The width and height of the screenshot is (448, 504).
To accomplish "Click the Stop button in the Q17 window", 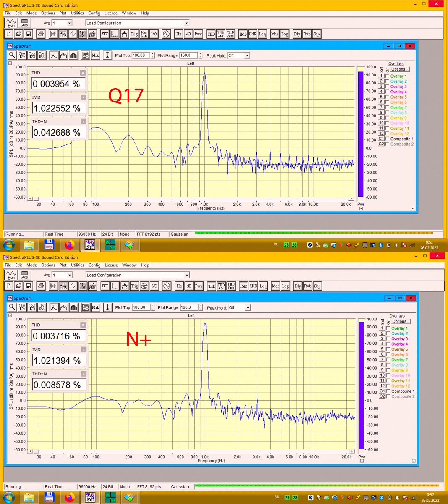I will point(24,23).
